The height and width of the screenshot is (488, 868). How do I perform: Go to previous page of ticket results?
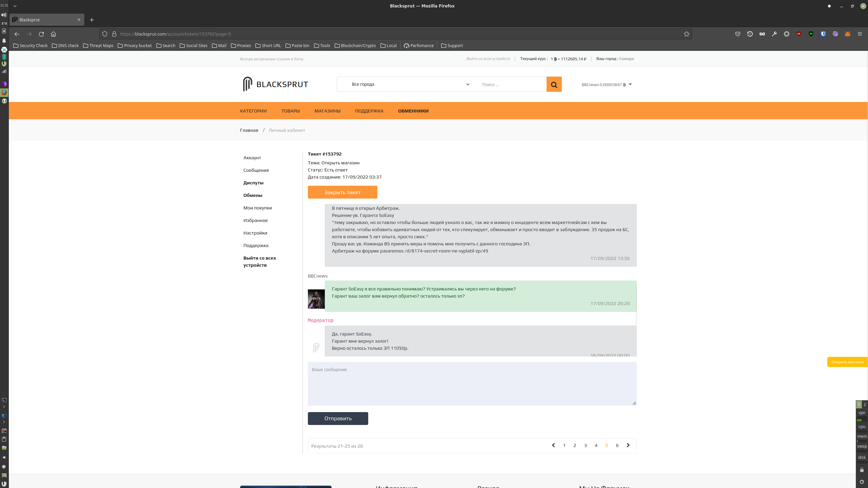tap(553, 445)
